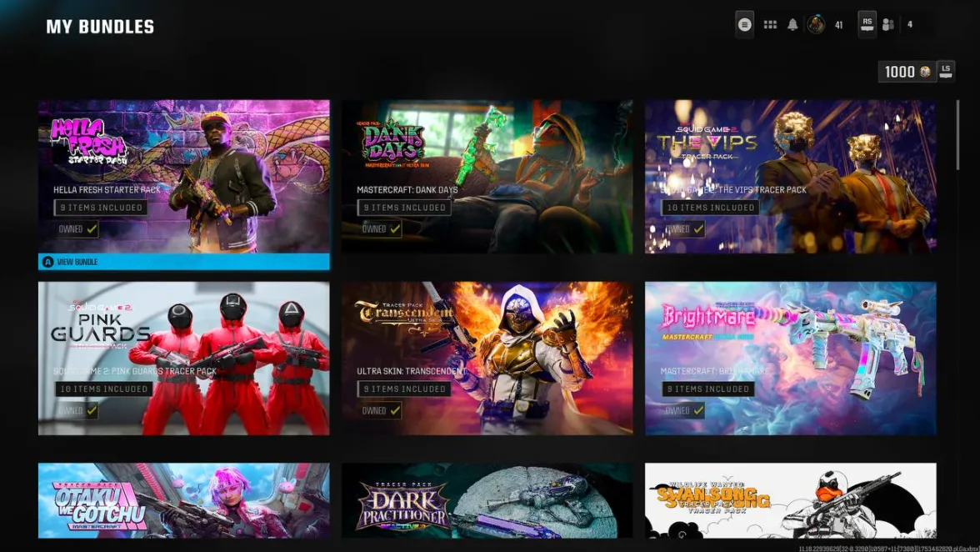Open the social friends icon
Screen dimensions: 980x552
[888, 25]
